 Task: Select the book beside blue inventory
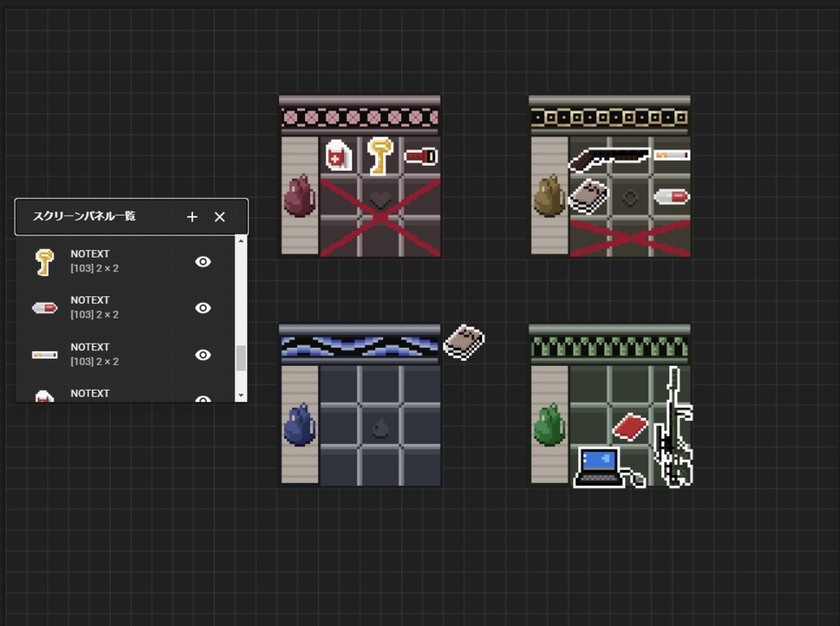pos(464,342)
